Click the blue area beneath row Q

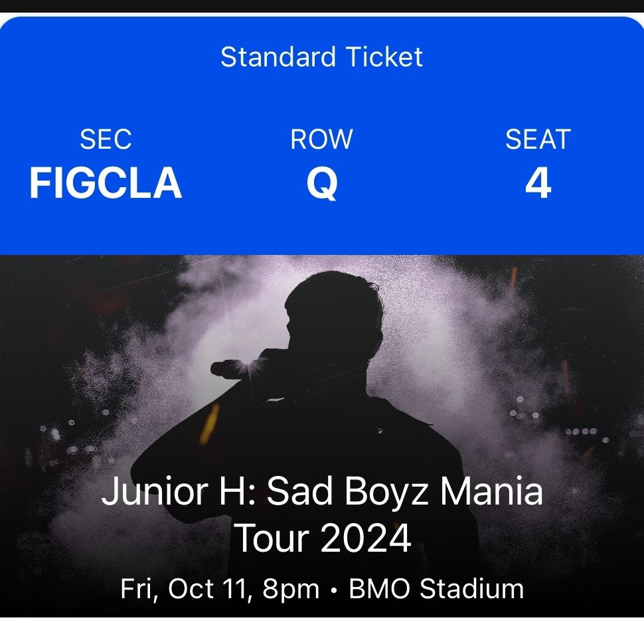coord(322,228)
